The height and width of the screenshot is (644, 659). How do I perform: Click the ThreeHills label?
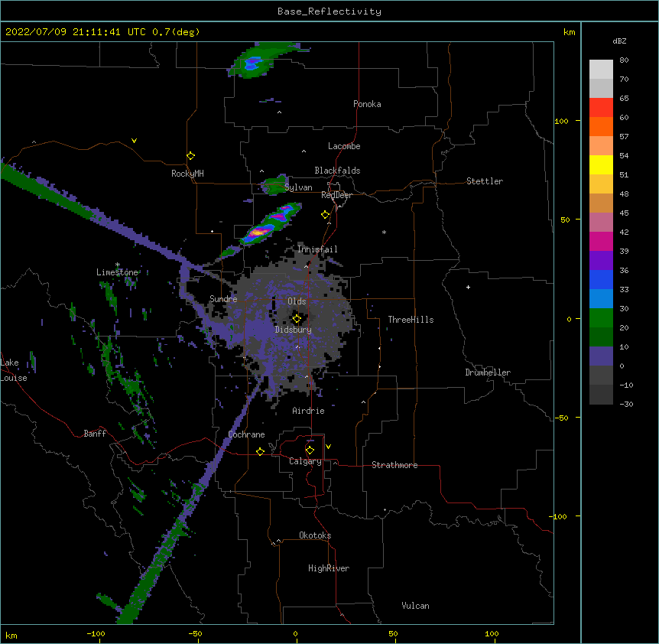click(411, 320)
